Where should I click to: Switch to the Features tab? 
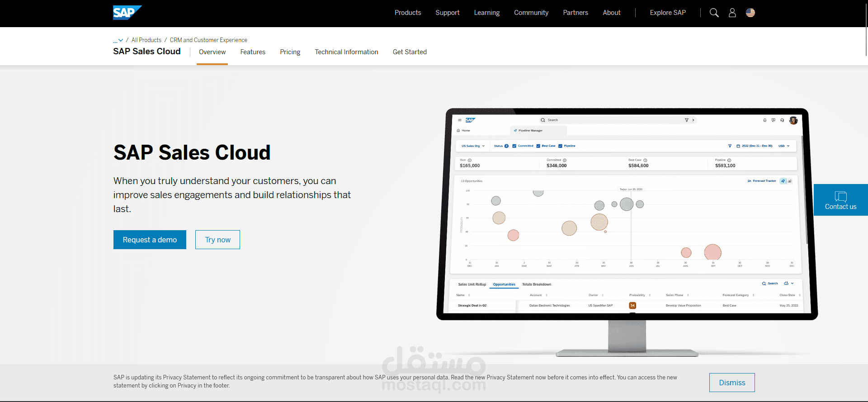coord(253,52)
